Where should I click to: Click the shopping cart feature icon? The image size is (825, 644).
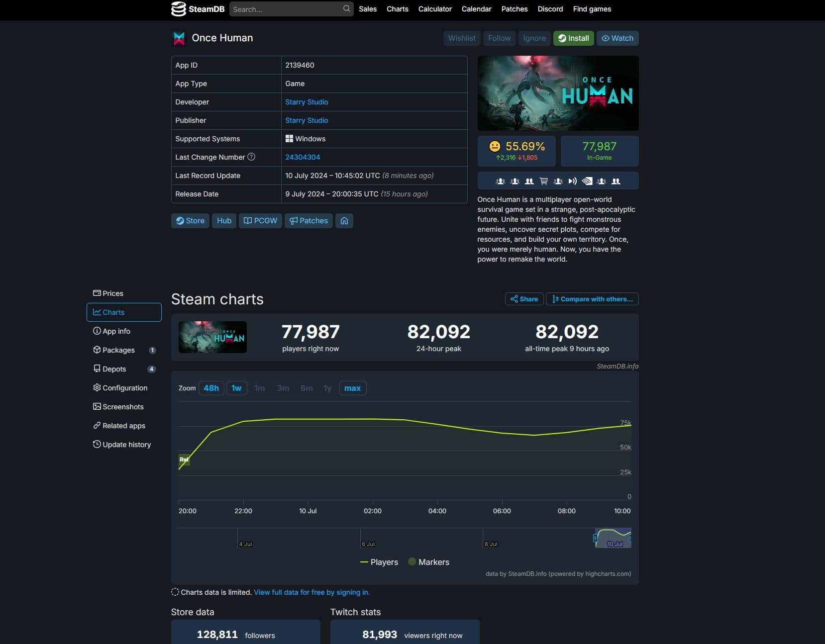(543, 181)
